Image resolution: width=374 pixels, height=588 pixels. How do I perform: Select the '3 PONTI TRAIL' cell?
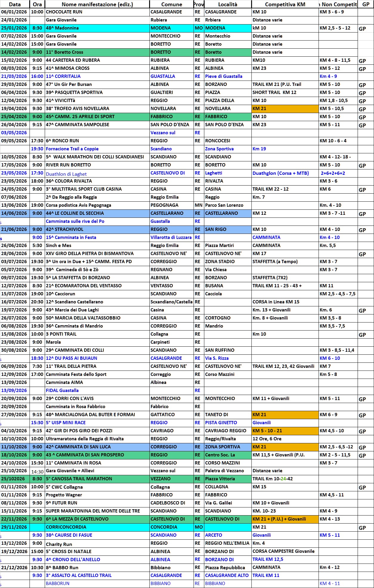97,334
